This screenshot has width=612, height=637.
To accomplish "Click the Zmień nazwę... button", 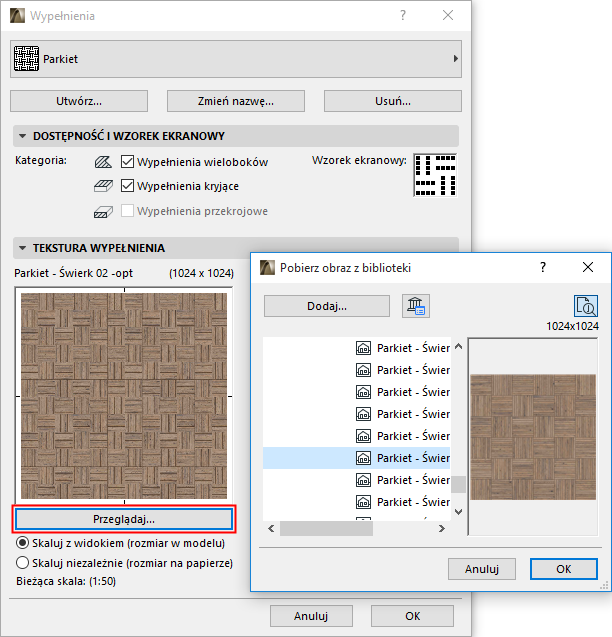I will (236, 101).
